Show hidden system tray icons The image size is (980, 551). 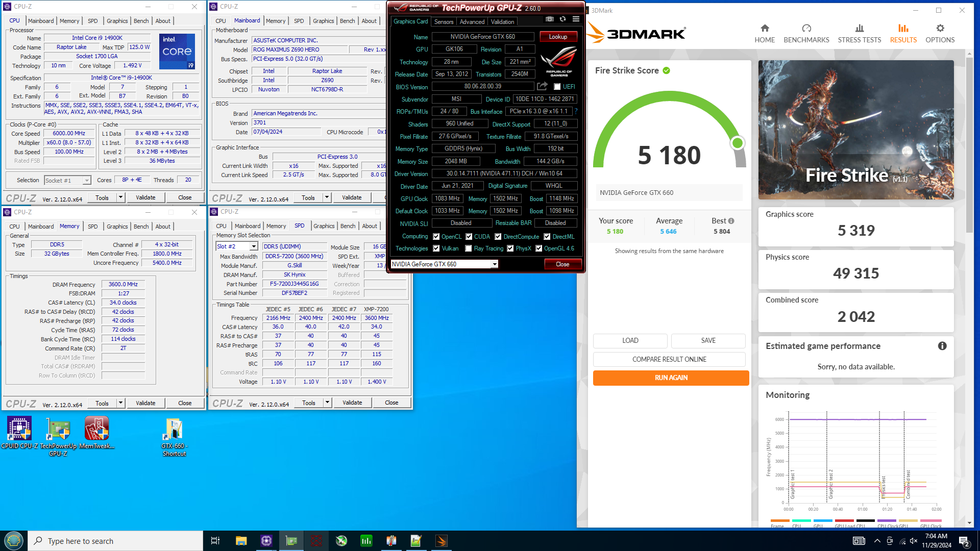click(877, 541)
